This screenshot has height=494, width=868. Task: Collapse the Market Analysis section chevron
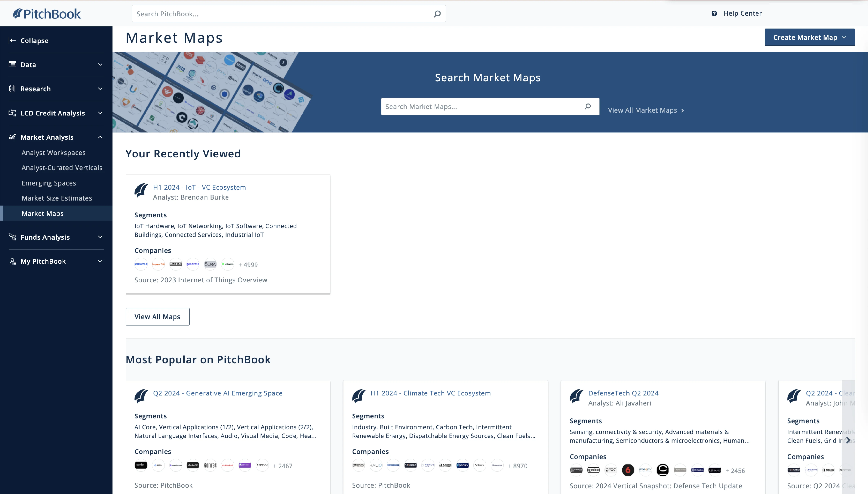pyautogui.click(x=100, y=137)
